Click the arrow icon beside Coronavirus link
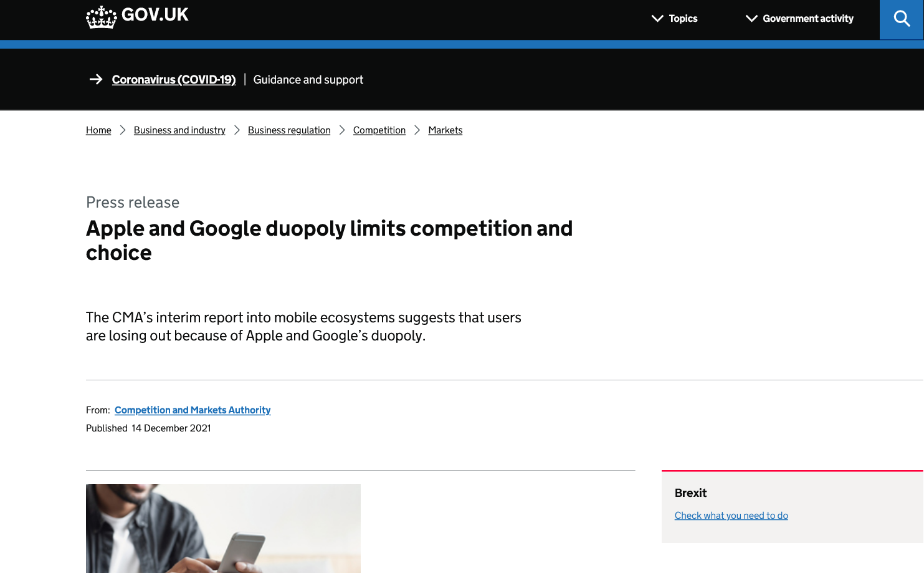 (96, 79)
